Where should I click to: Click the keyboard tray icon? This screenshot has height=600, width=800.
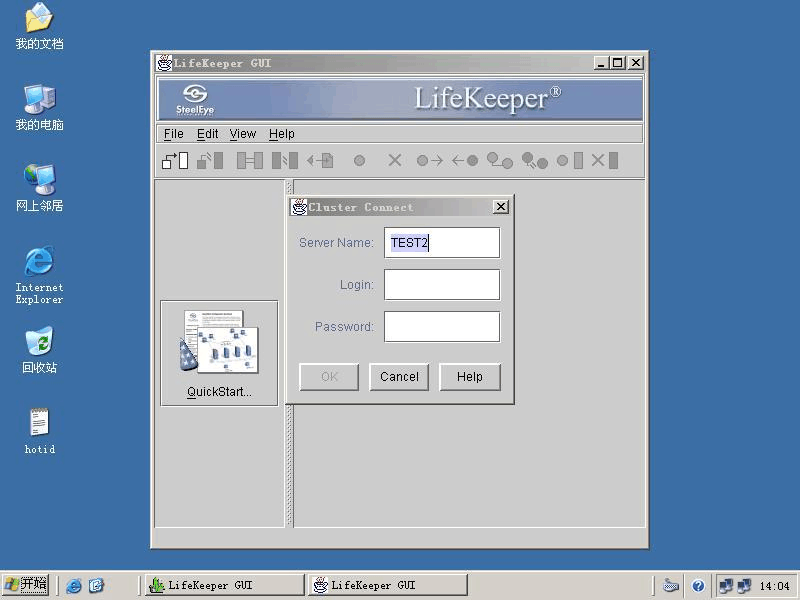pyautogui.click(x=671, y=586)
